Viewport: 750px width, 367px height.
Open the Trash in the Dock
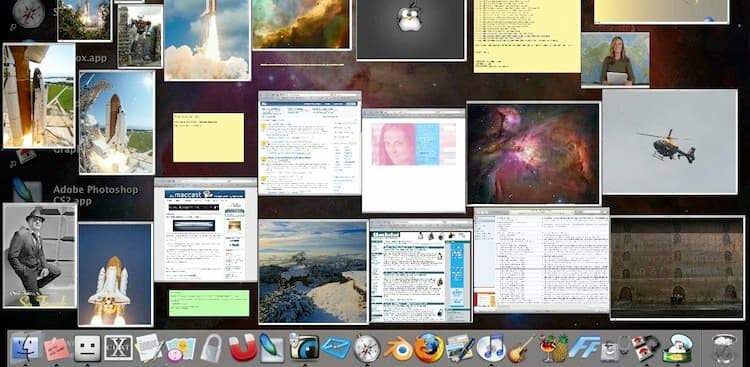pyautogui.click(x=724, y=348)
